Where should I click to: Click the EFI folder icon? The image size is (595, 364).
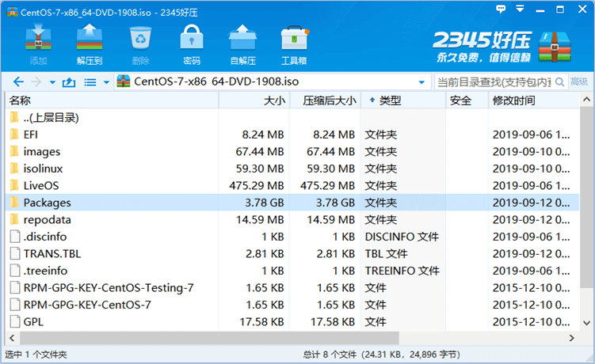(x=14, y=135)
